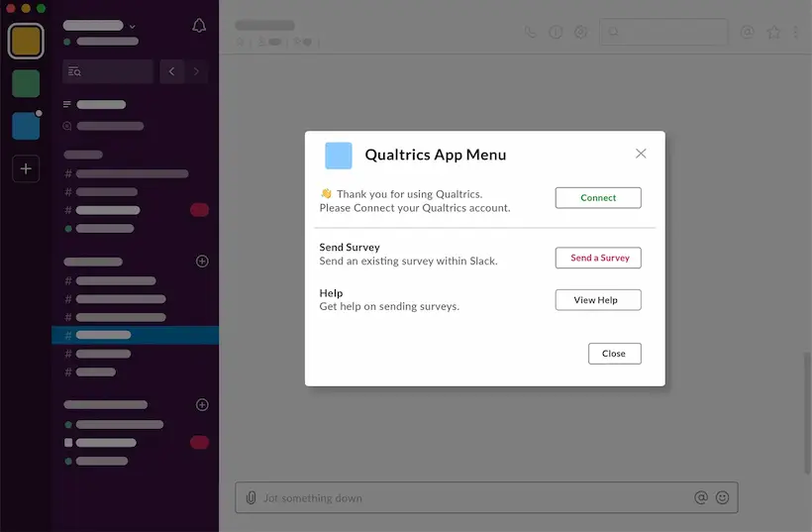This screenshot has height=532, width=812.
Task: Close the Qualtrics App Menu dialog
Action: [615, 354]
